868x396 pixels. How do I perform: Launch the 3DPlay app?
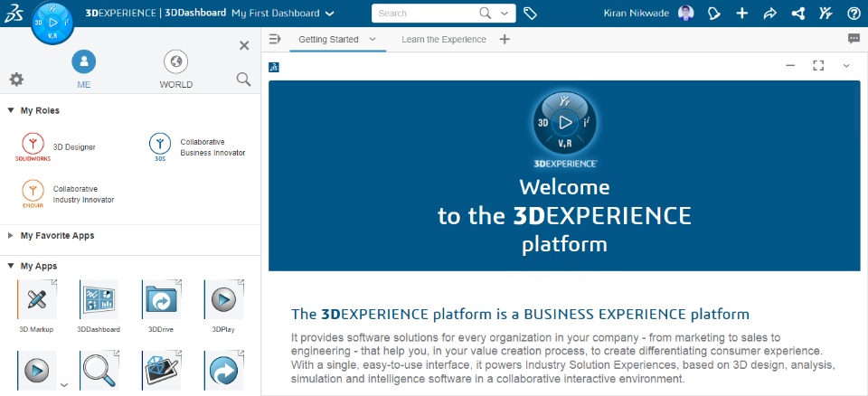pyautogui.click(x=223, y=299)
